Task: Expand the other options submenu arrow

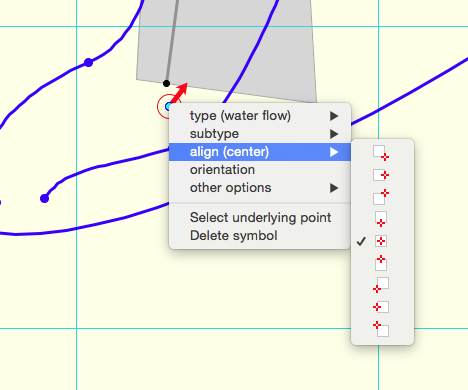Action: pos(334,188)
